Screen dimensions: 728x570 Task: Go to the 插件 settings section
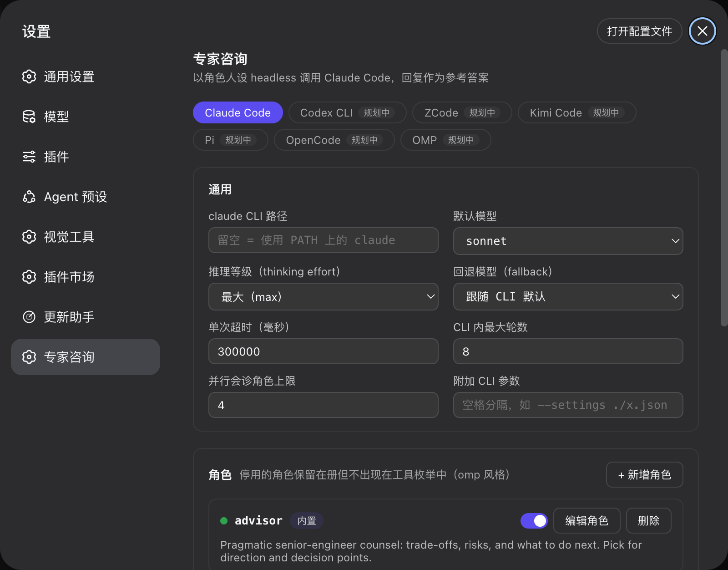pyautogui.click(x=86, y=157)
